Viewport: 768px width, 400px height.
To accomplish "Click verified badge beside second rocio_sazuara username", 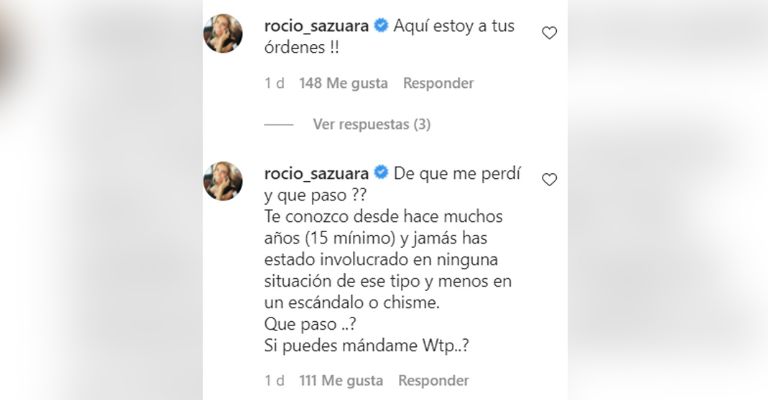I will (381, 173).
